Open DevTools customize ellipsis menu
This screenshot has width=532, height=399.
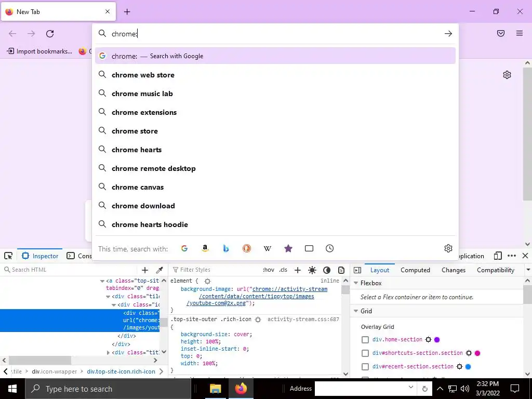click(512, 256)
